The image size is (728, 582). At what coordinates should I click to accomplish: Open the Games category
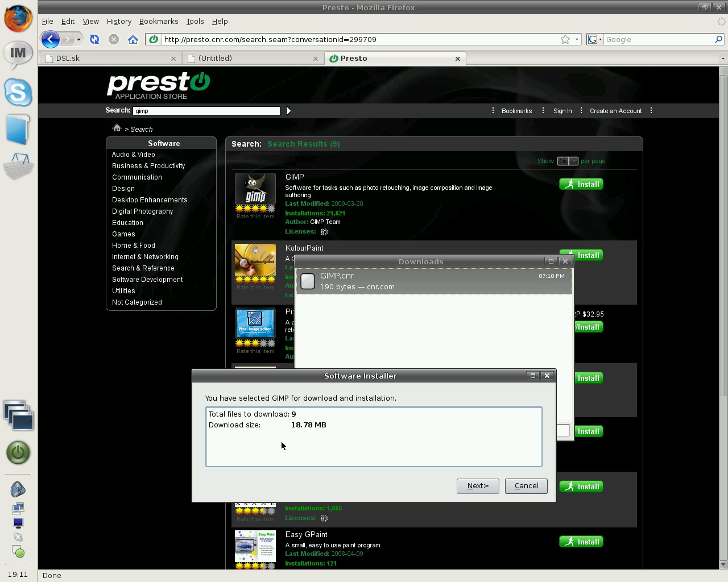(x=123, y=234)
